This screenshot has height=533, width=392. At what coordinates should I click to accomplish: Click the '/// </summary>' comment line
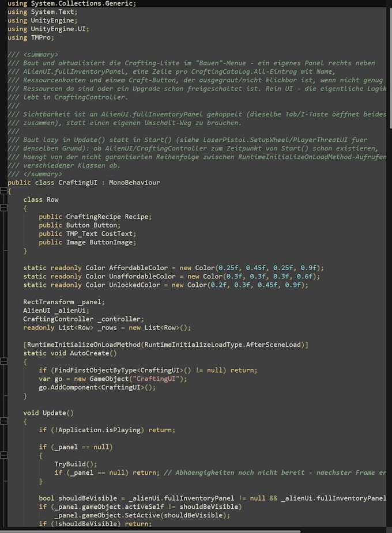35,174
